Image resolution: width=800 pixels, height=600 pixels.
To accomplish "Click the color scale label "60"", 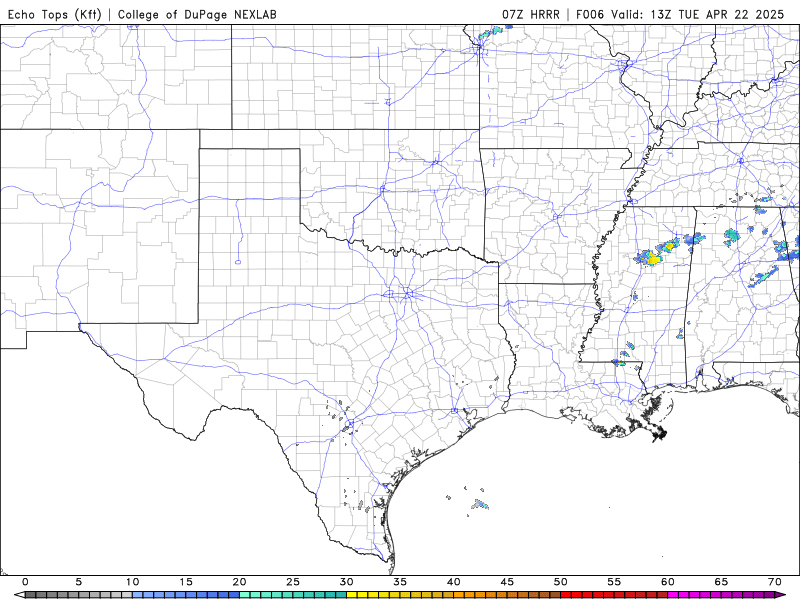I will [x=668, y=582].
